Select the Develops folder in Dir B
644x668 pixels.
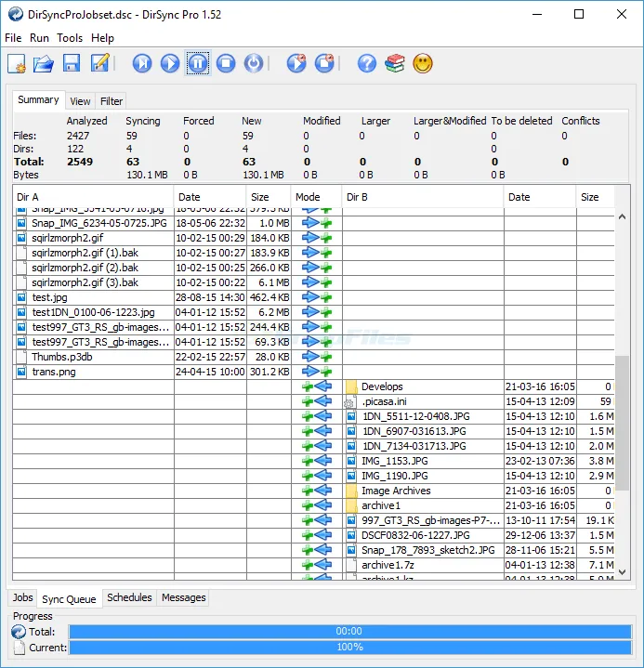click(313, 386)
